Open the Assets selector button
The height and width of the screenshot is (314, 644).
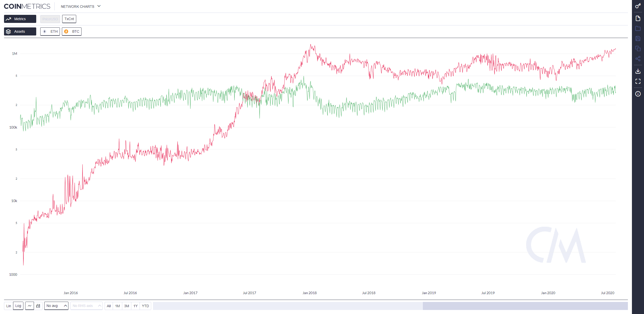[20, 31]
